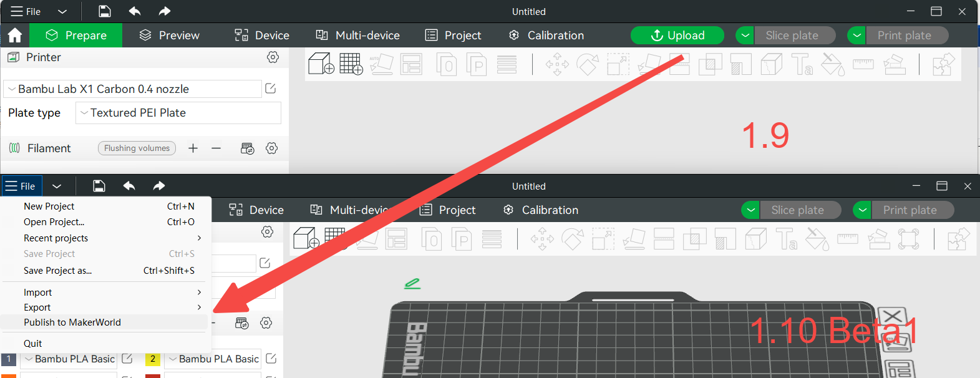This screenshot has height=378, width=980.
Task: Click AMS sync icon beside Filament in upper window
Action: pos(248,148)
